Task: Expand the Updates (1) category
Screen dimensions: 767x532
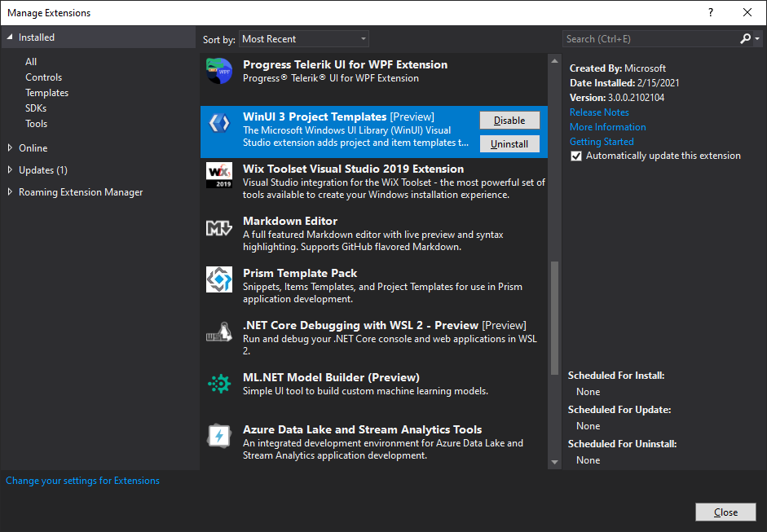Action: (x=10, y=169)
